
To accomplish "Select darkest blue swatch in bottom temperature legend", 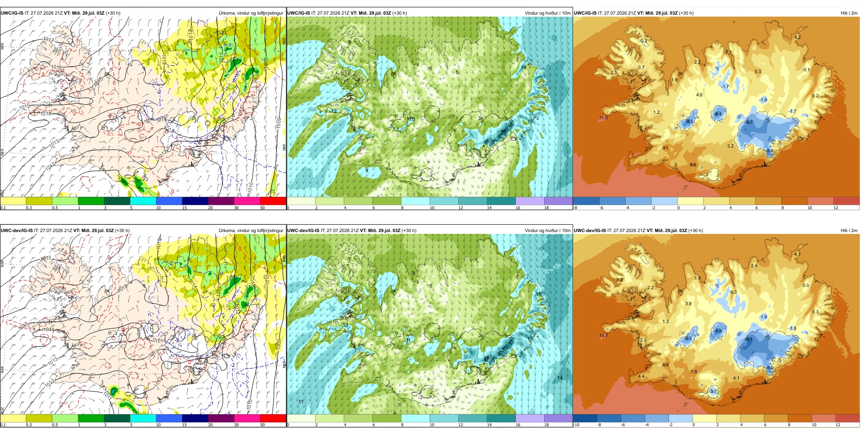I will point(585,418).
